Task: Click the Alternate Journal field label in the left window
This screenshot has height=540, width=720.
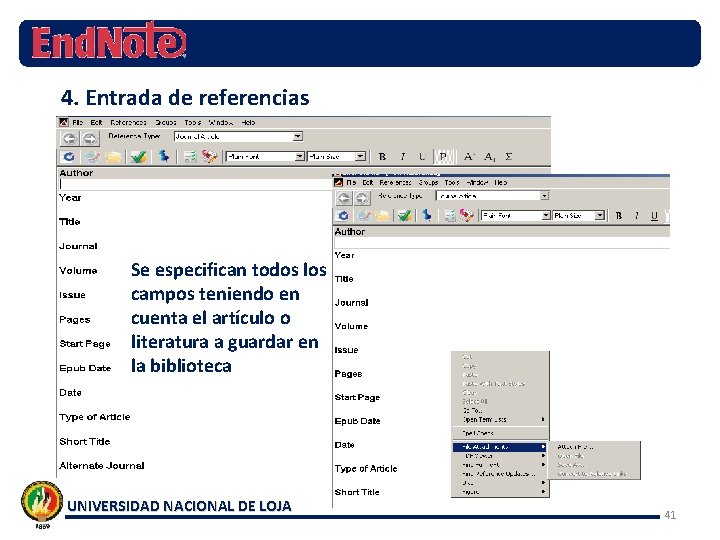Action: [101, 466]
